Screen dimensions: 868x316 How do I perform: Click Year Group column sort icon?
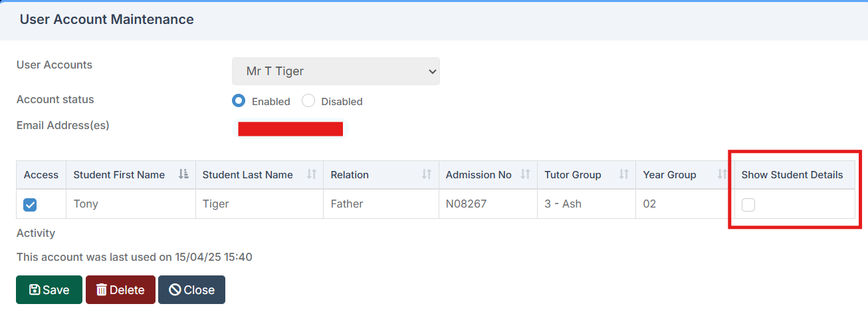(722, 175)
